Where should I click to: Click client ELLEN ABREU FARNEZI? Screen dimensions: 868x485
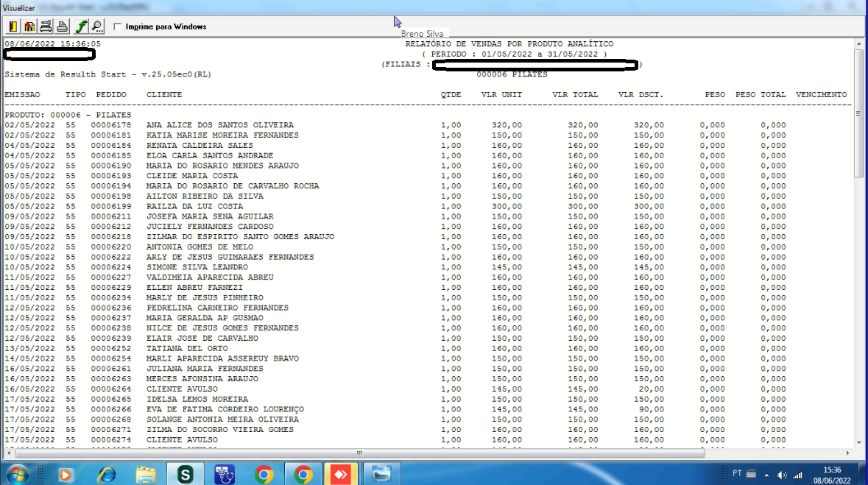click(194, 288)
